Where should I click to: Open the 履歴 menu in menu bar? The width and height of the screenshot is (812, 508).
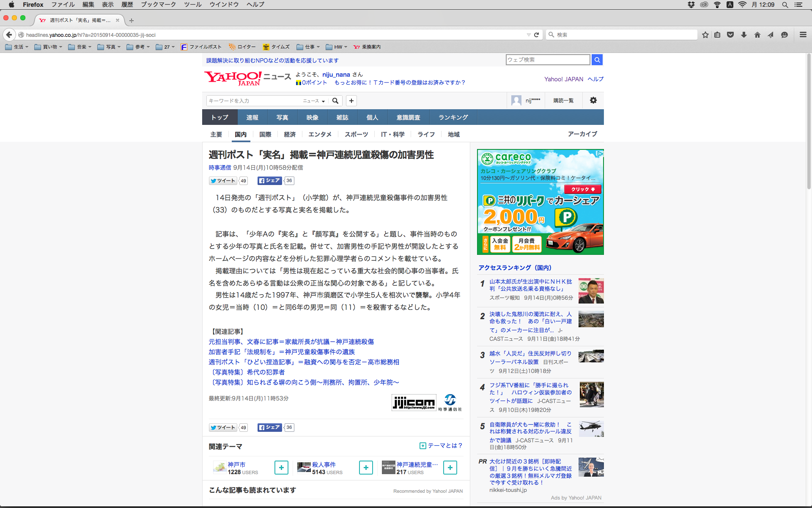[x=127, y=4]
